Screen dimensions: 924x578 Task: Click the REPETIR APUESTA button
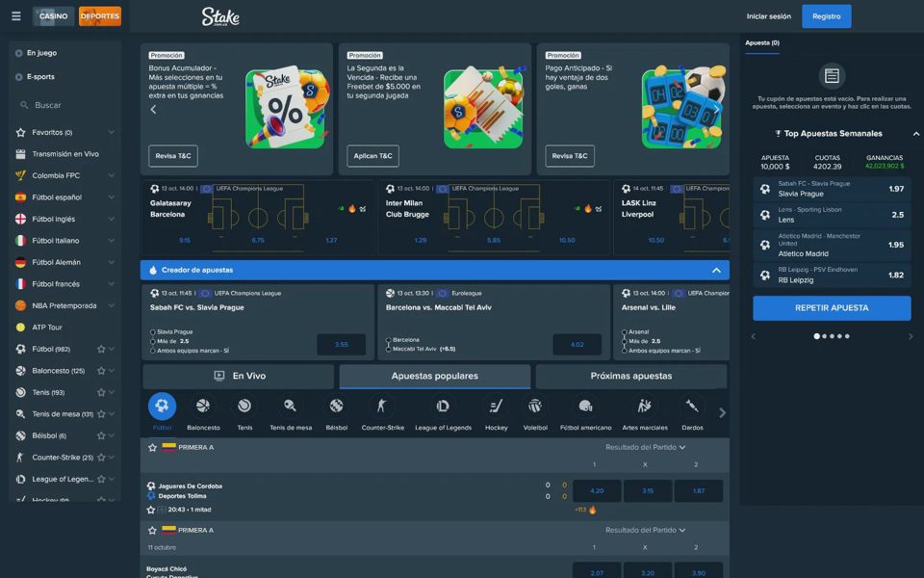pyautogui.click(x=832, y=308)
